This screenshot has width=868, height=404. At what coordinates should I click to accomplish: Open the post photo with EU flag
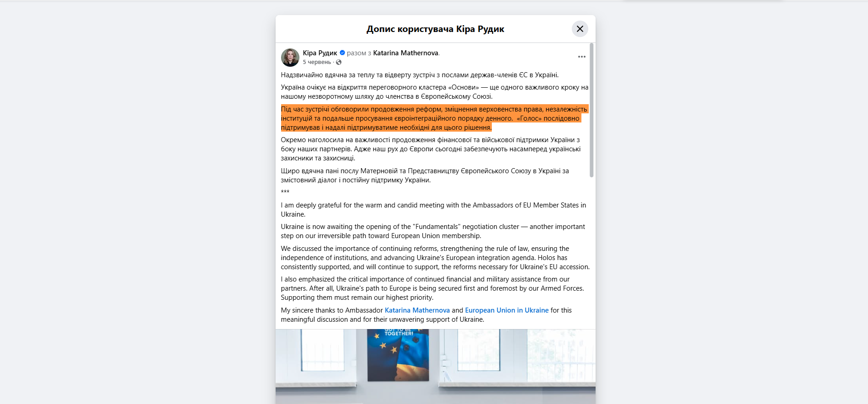point(435,367)
